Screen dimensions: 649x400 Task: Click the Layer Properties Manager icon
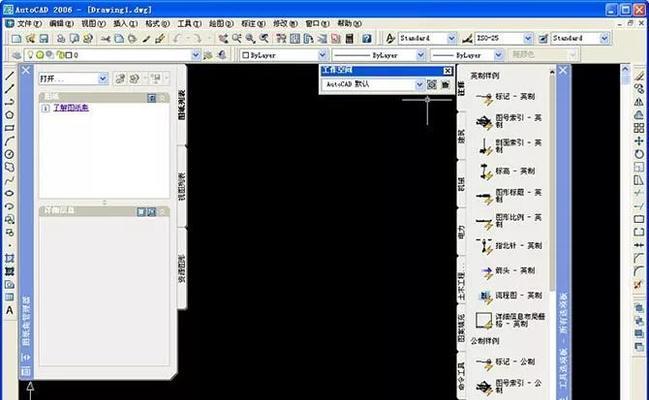[16, 55]
